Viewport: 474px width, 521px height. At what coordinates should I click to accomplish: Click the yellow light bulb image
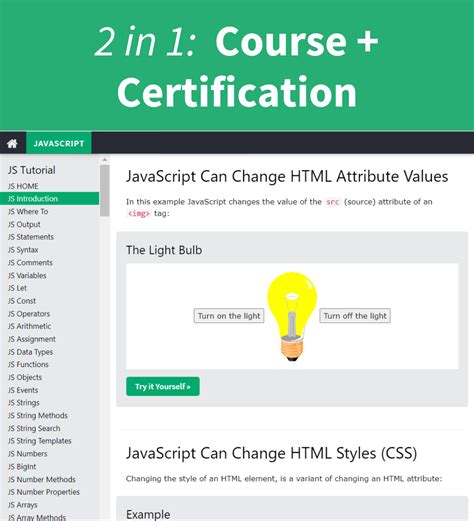click(292, 317)
